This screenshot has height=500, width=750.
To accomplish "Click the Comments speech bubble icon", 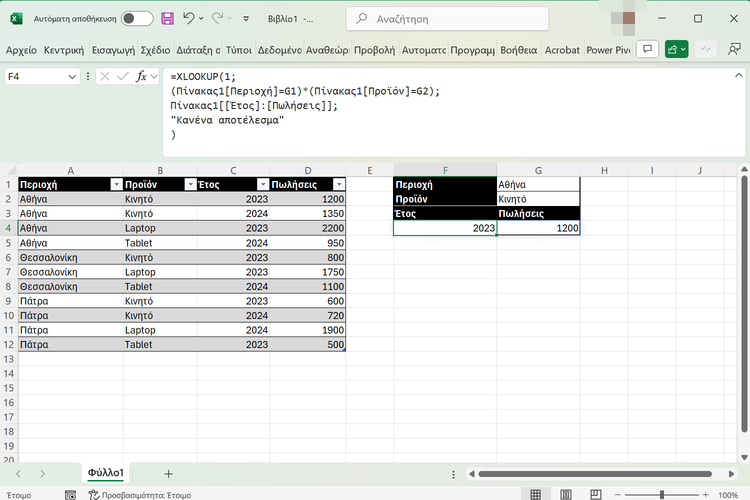I will (647, 49).
